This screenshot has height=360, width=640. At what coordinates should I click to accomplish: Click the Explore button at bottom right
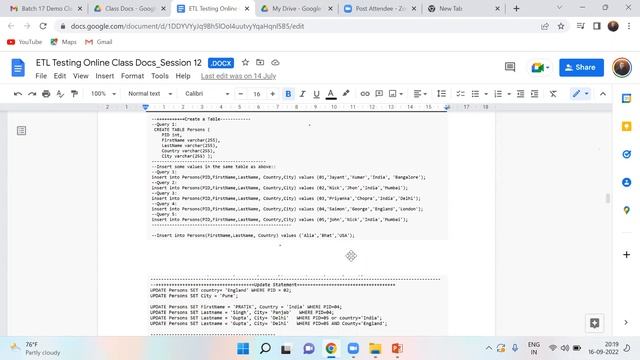tap(595, 323)
